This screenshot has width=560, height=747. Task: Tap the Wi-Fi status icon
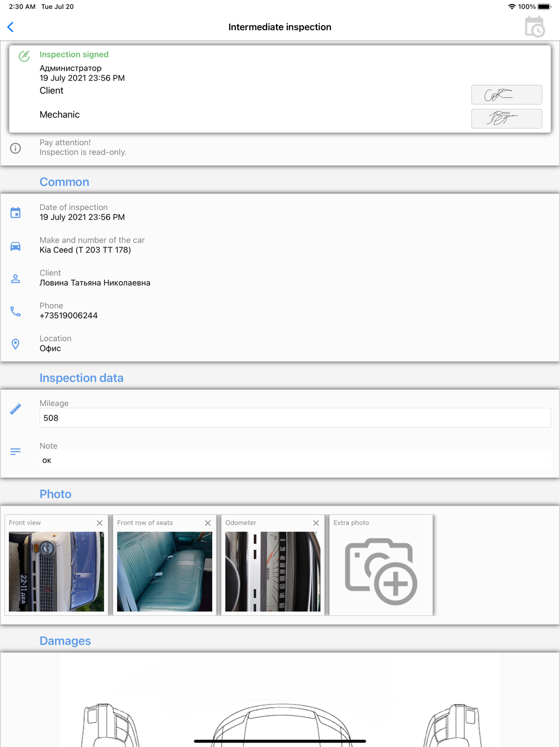(512, 7)
